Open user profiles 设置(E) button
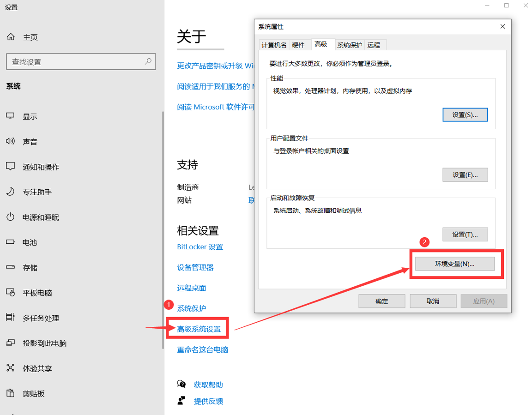Viewport: 532px width, 415px height. click(465, 175)
